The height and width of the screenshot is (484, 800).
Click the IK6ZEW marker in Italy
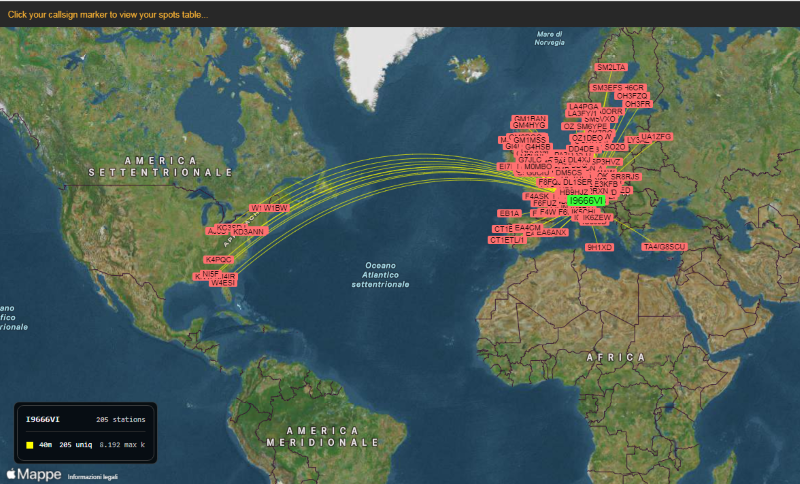(x=596, y=218)
